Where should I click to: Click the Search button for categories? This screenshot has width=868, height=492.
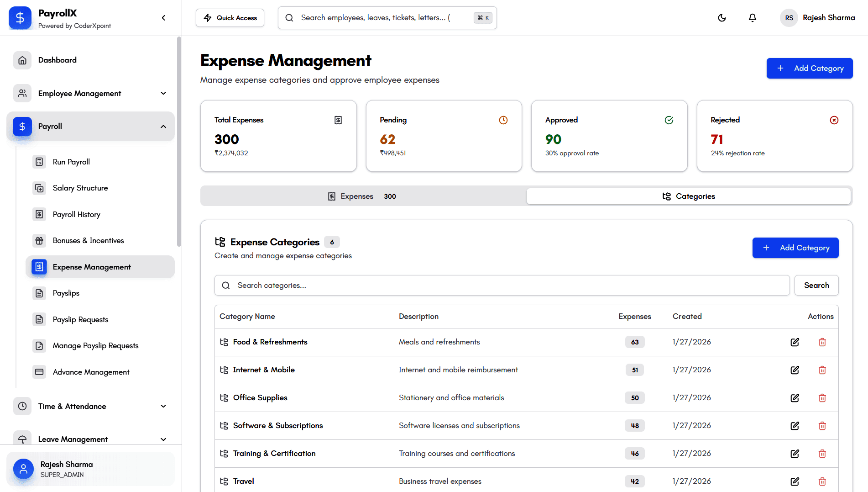[816, 286]
